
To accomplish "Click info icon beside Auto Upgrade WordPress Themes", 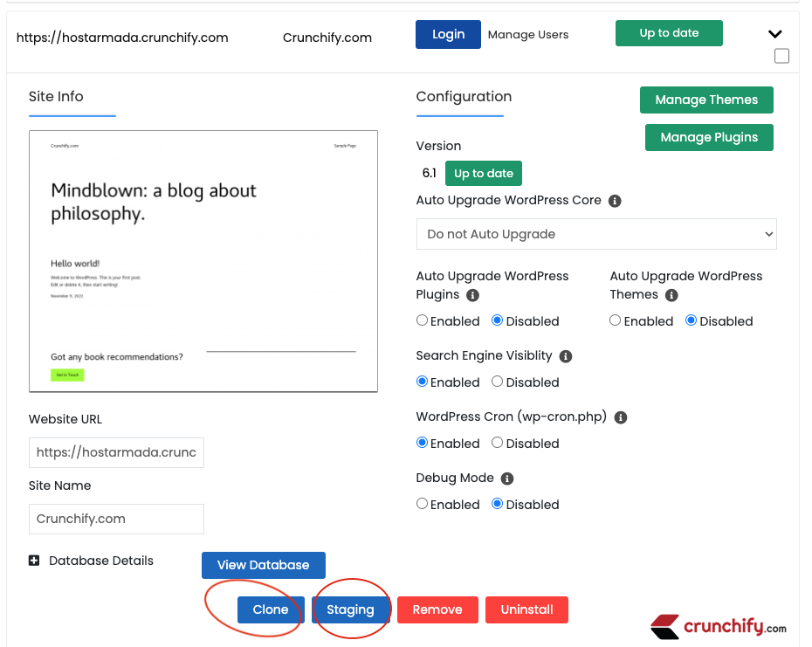I will click(x=671, y=295).
